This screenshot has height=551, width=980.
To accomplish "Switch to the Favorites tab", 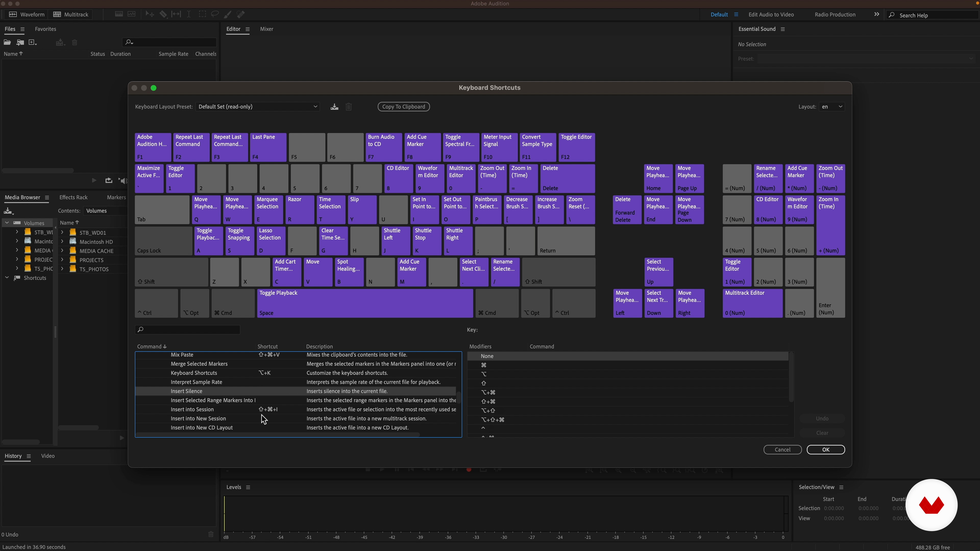I will (x=45, y=29).
